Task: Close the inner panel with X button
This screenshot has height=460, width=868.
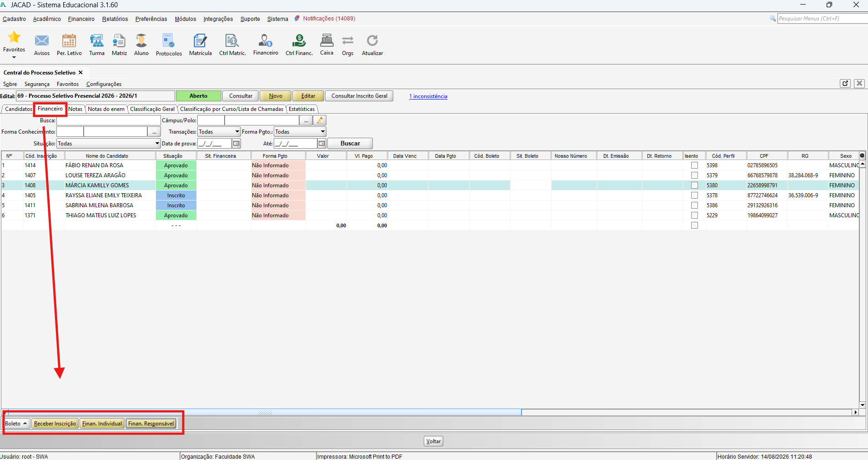Action: [x=859, y=83]
